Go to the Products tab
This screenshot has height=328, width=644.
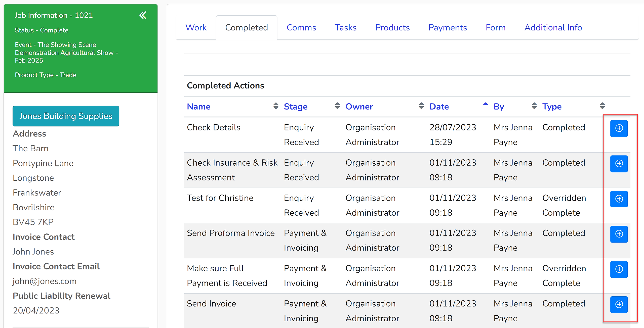click(x=392, y=27)
